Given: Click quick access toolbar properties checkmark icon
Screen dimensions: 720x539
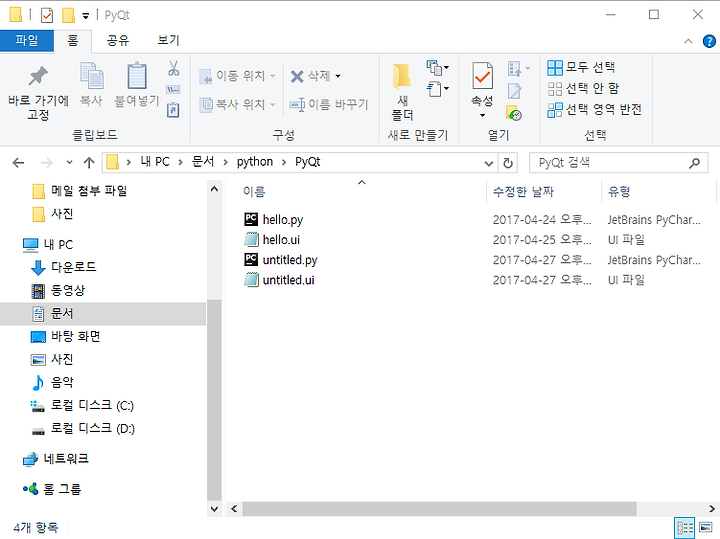Looking at the screenshot, I should [x=47, y=15].
